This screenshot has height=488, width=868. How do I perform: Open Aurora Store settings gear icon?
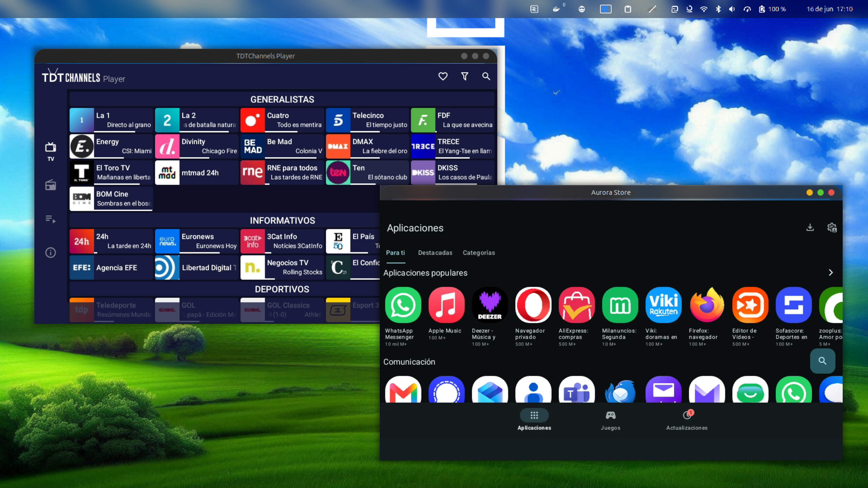pos(832,227)
